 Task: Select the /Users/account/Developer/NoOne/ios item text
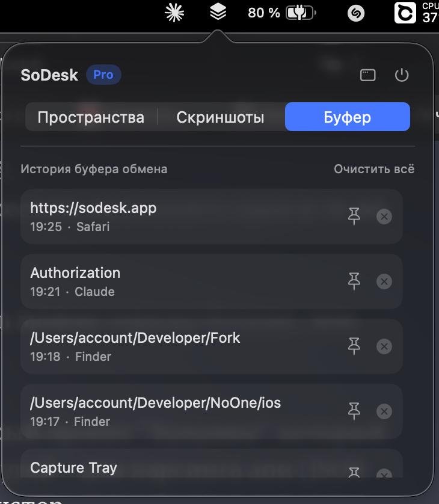[x=156, y=403]
